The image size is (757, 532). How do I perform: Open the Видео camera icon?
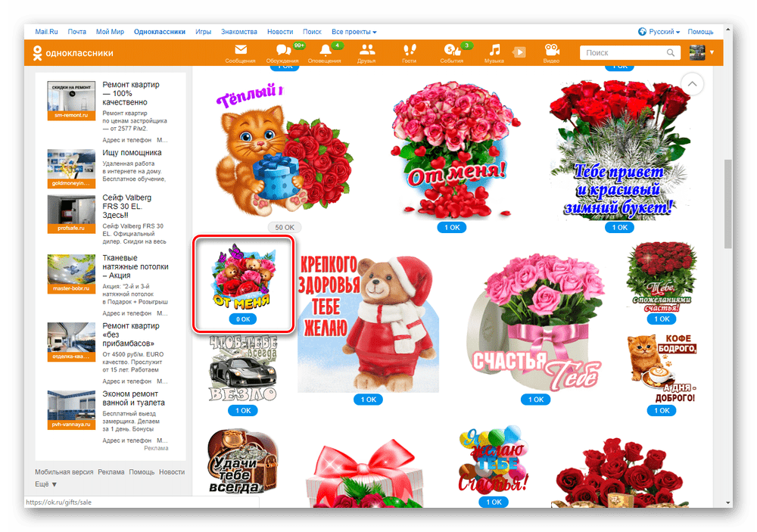pyautogui.click(x=551, y=53)
